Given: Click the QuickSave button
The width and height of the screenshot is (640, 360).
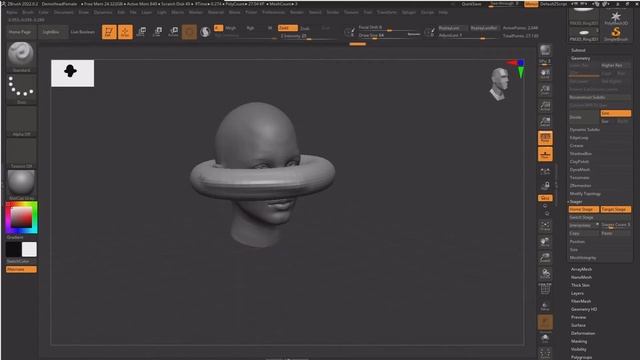Looking at the screenshot, I should point(471,4).
